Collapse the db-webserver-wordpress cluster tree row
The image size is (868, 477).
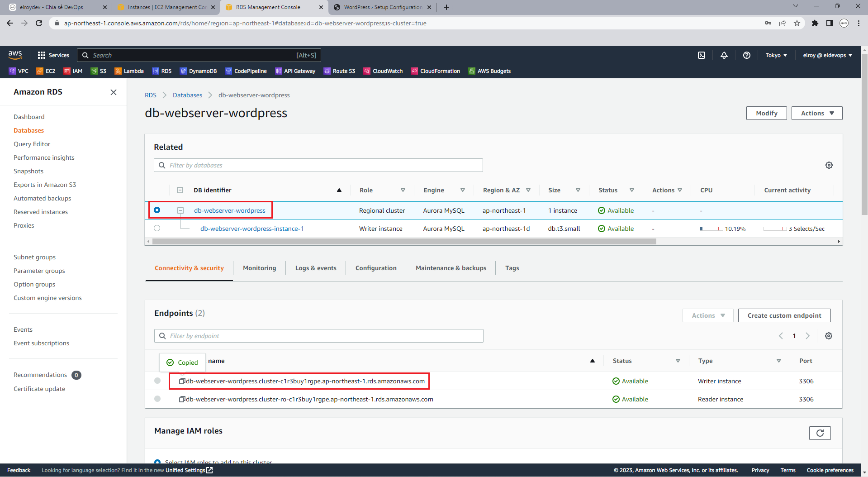point(180,210)
